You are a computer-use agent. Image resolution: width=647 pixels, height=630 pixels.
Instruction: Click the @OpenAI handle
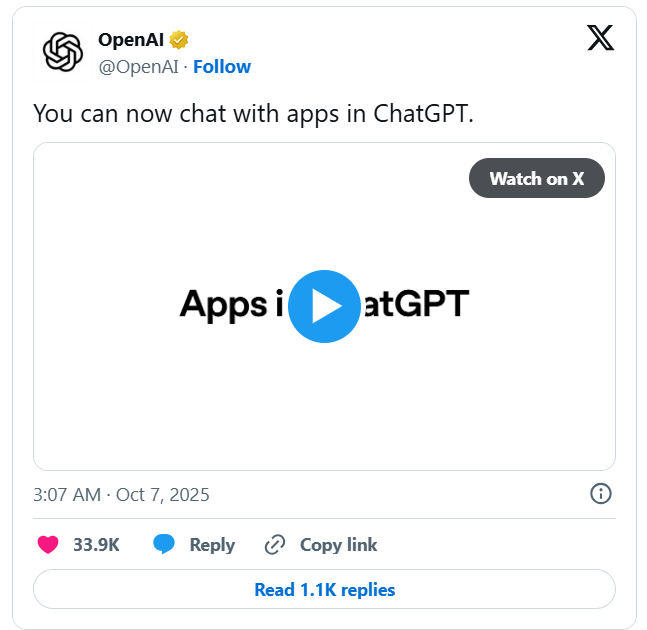(x=139, y=67)
